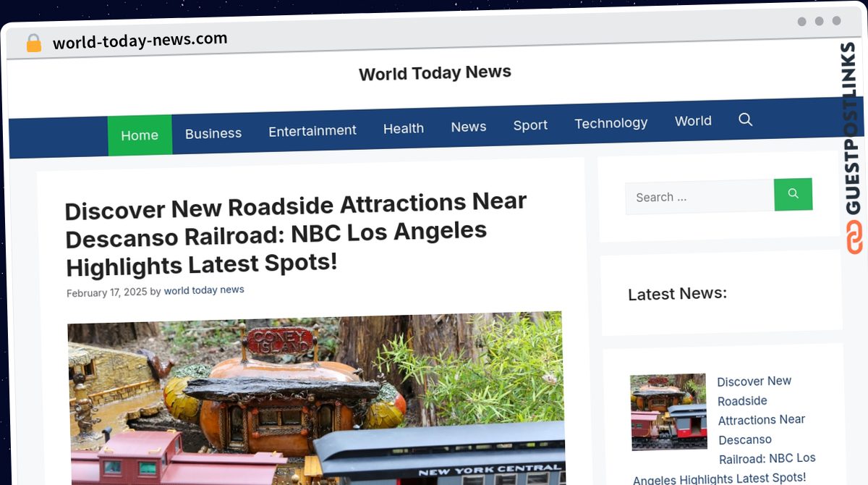Screen dimensions: 868x485
Task: Click the World Today News site title
Action: click(x=435, y=73)
